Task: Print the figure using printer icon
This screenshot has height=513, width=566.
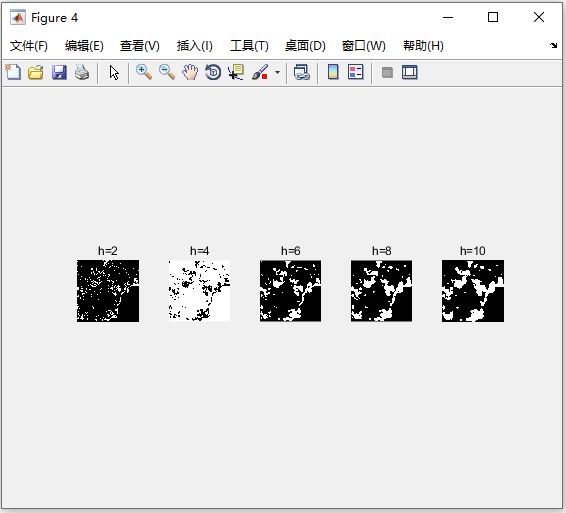Action: point(82,72)
